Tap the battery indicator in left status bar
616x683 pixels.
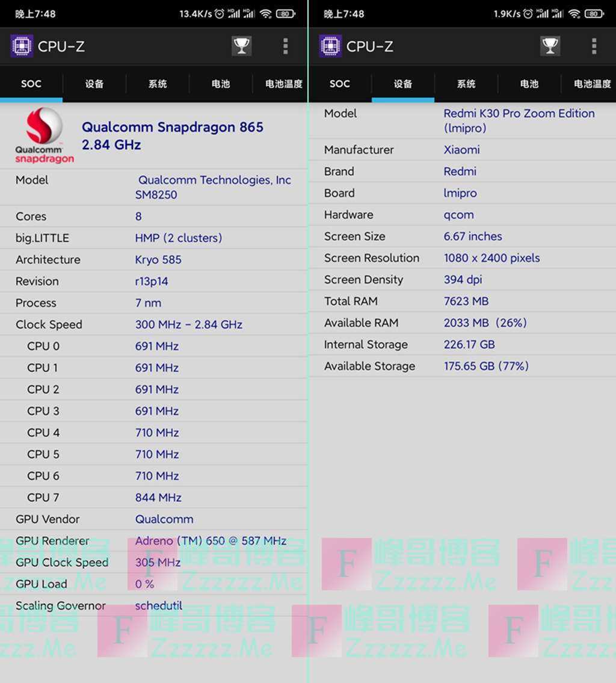(285, 14)
